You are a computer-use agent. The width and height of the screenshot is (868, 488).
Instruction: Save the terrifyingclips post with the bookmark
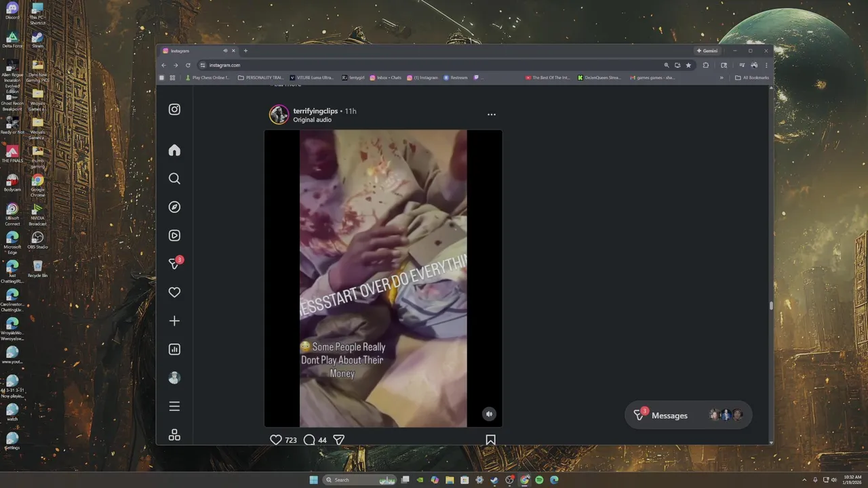(490, 440)
